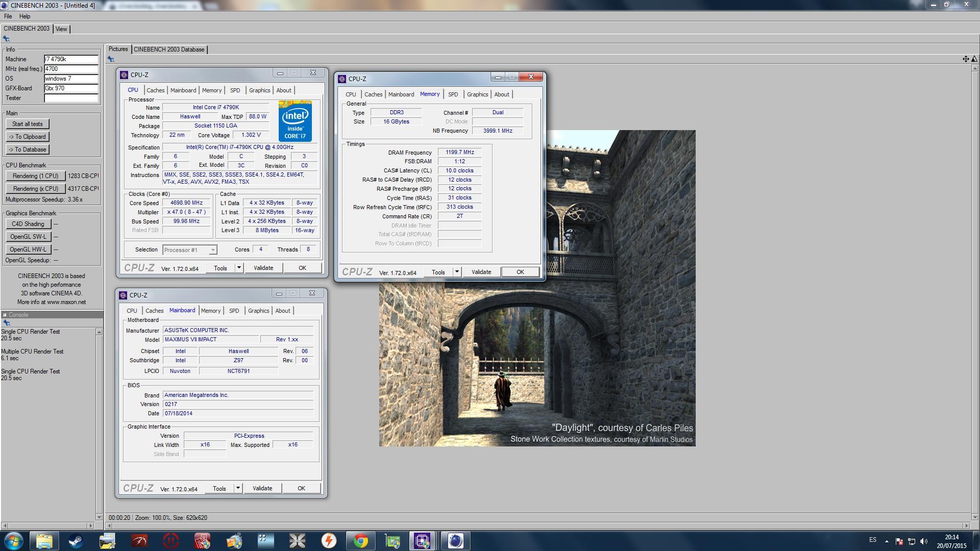The width and height of the screenshot is (980, 551).
Task: Launch Steam from the taskbar
Action: click(76, 541)
